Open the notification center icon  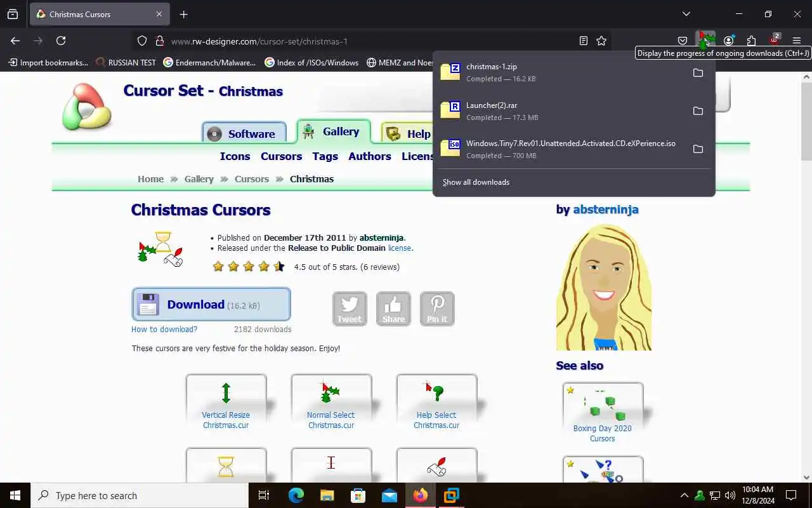pos(791,495)
